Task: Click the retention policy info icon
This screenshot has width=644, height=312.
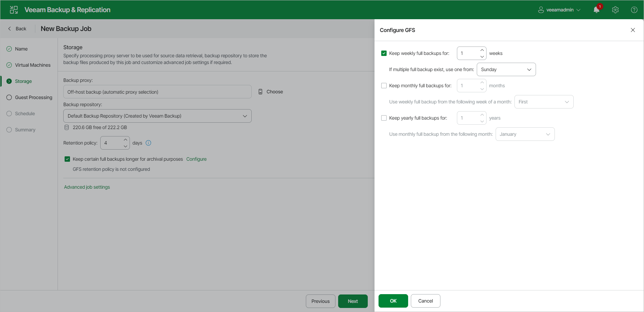Action: [148, 143]
